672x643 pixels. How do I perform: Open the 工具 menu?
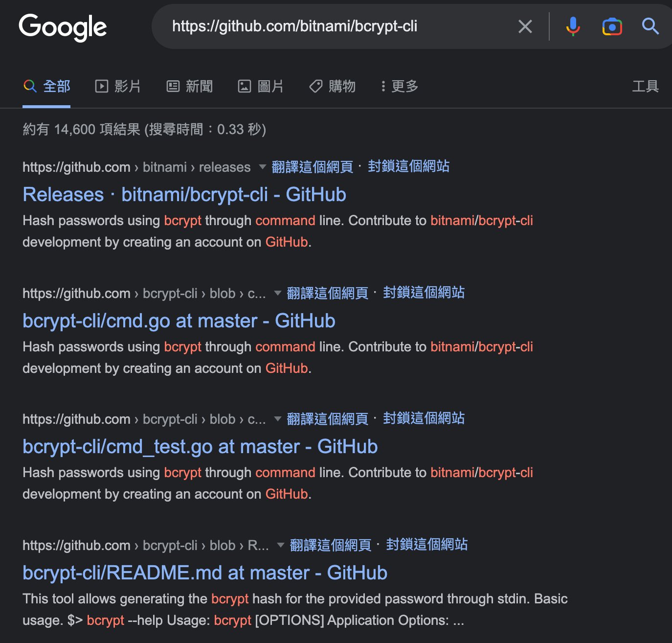click(x=645, y=86)
